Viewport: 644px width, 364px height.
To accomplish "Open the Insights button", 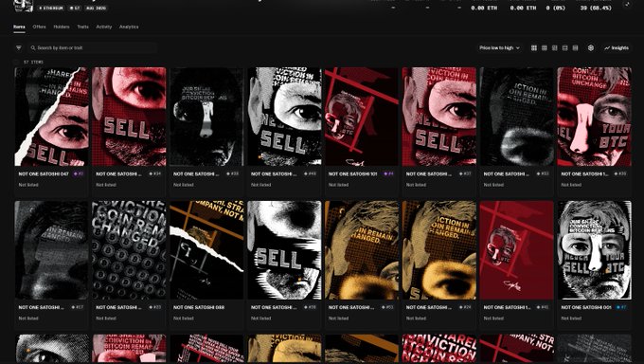I will click(x=617, y=48).
